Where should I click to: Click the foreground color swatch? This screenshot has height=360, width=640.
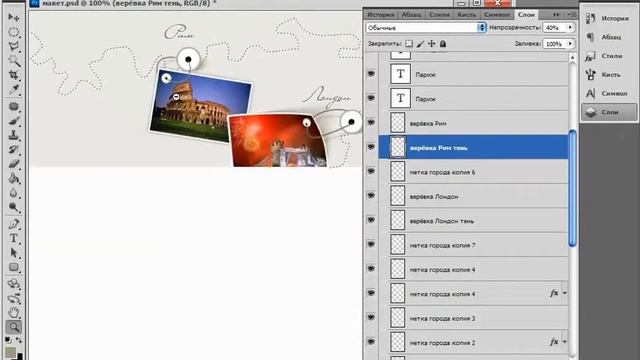[10, 352]
